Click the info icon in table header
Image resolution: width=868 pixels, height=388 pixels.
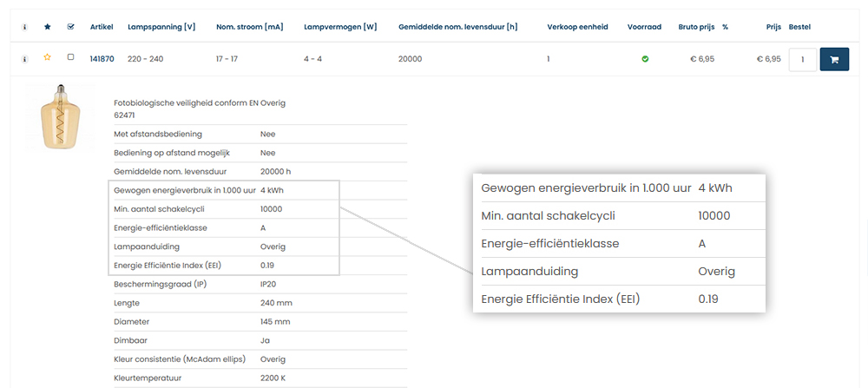point(24,27)
